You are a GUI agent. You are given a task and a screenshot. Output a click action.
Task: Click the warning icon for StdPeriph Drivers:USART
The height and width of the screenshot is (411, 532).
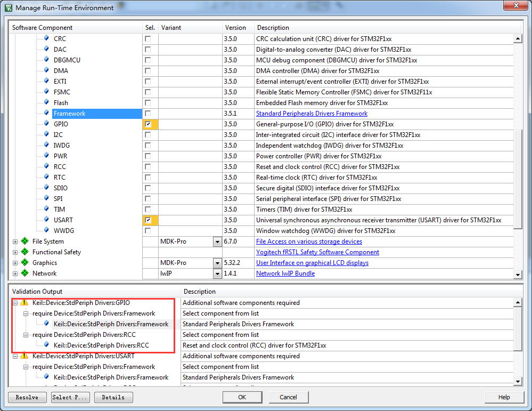pyautogui.click(x=24, y=356)
